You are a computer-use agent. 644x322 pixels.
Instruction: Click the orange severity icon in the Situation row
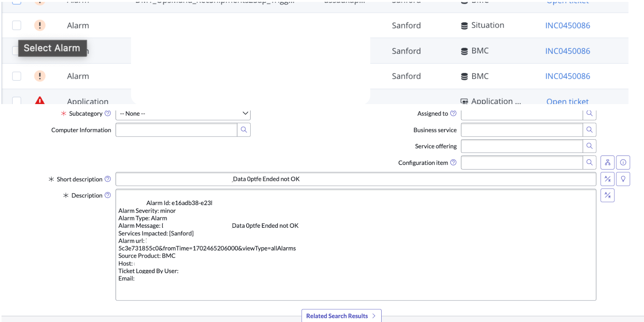point(40,25)
